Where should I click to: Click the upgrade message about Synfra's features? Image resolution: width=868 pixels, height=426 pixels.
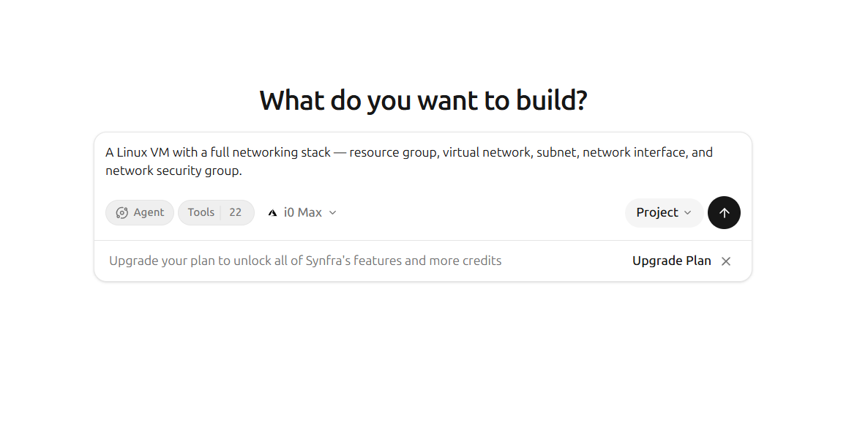[x=305, y=261]
